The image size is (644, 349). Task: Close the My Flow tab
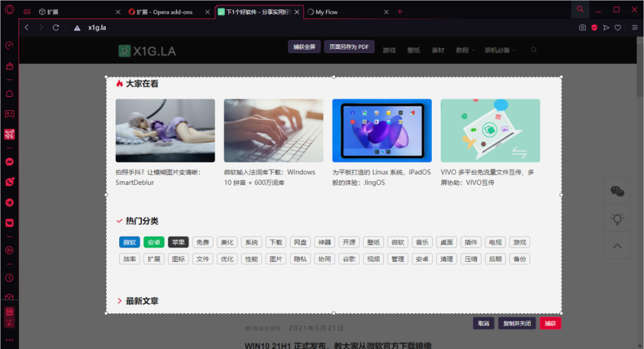point(386,12)
